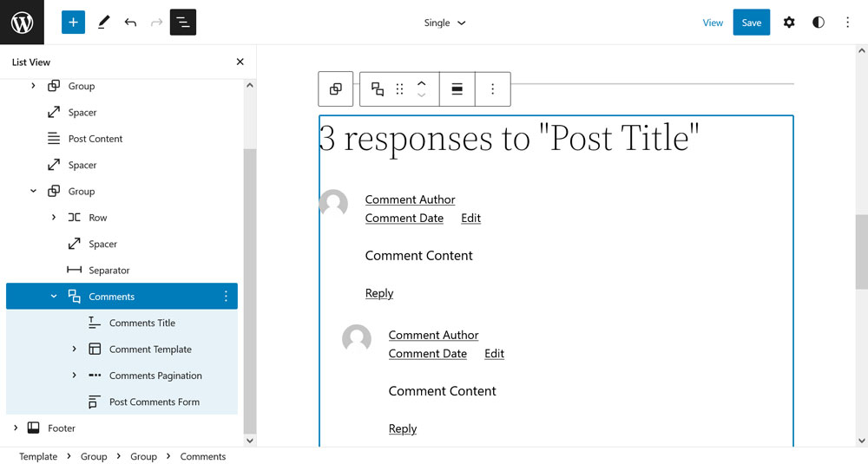
Task: Click Template in the breadcrumb
Action: (x=38, y=456)
